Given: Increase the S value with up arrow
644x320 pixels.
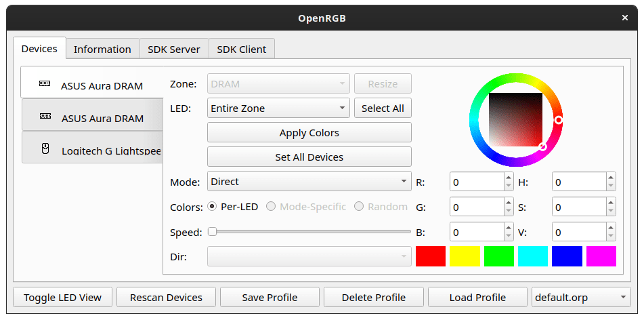Looking at the screenshot, I should click(611, 202).
